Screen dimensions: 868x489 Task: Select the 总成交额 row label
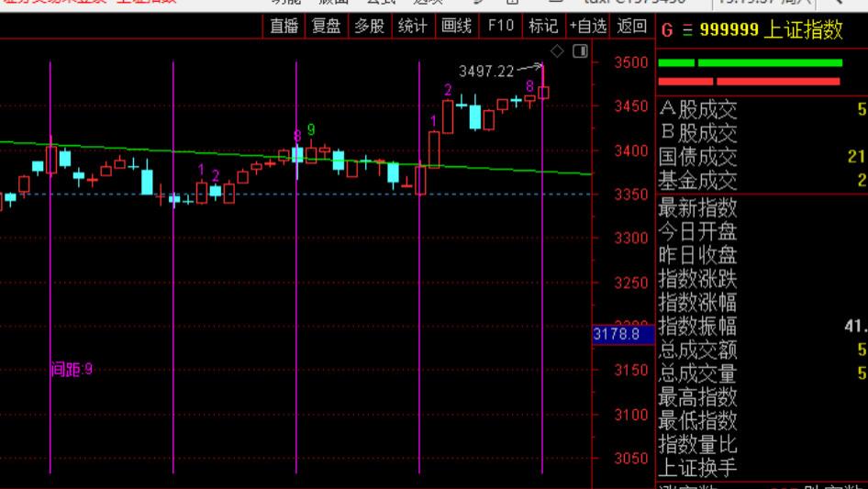(698, 350)
